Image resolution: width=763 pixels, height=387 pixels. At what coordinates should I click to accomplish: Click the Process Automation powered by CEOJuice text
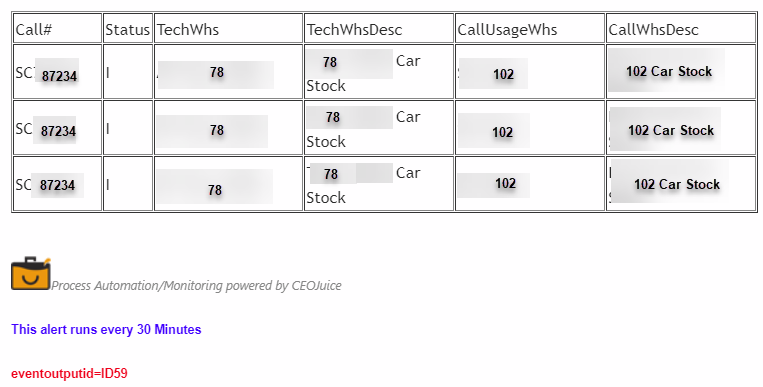coord(197,285)
